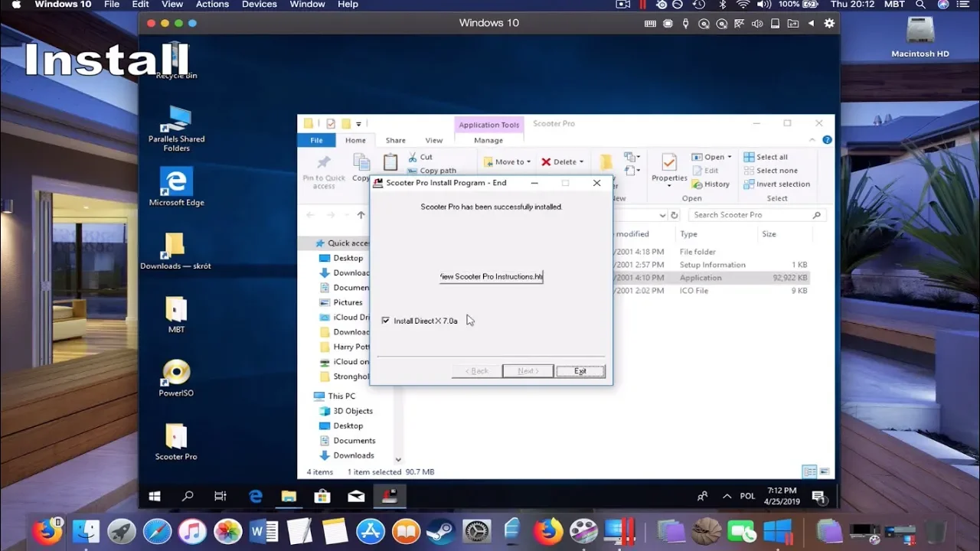Click Copy path in the ribbon
Viewport: 980px width, 551px height.
click(432, 171)
